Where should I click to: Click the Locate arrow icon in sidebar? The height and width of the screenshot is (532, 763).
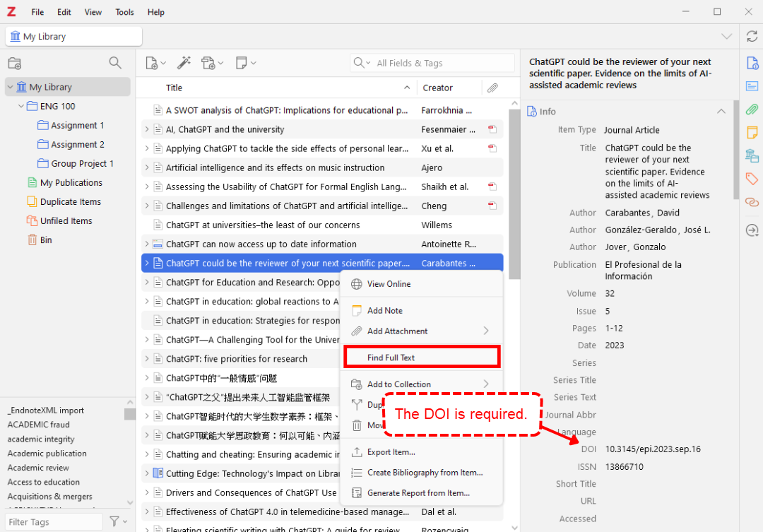click(x=752, y=230)
